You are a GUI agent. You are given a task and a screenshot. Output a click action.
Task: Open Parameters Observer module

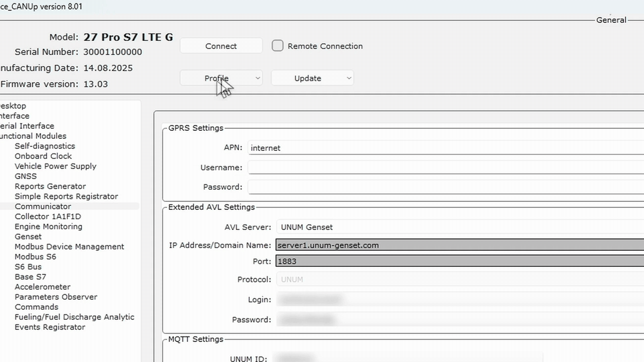(56, 297)
